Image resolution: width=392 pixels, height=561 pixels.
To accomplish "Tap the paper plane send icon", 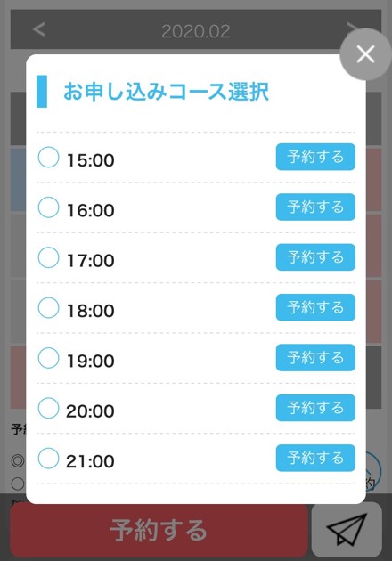I will click(x=347, y=530).
